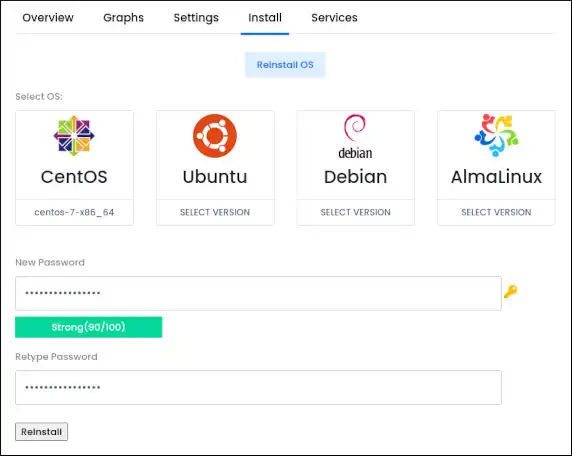Click the Ubuntu logo icon
Image resolution: width=572 pixels, height=456 pixels.
(215, 136)
